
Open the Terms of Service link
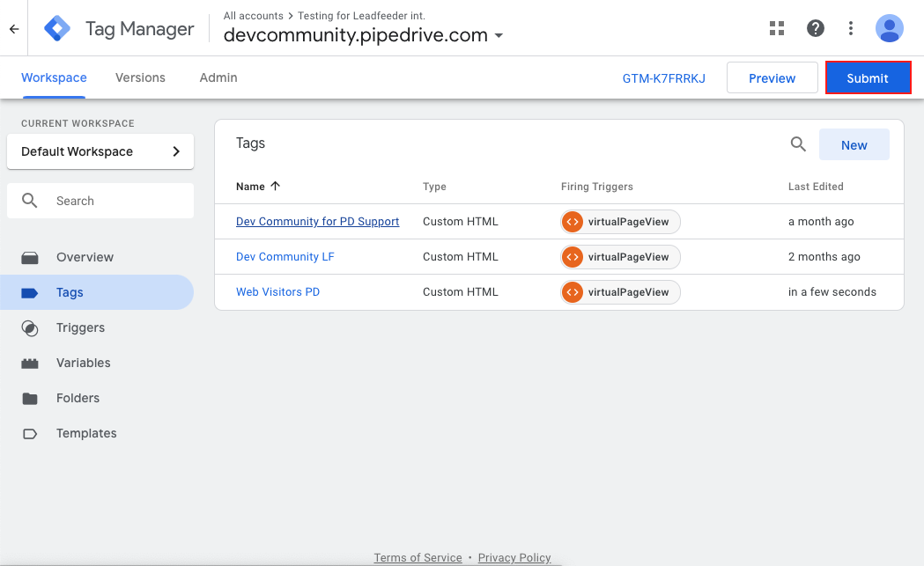[418, 558]
